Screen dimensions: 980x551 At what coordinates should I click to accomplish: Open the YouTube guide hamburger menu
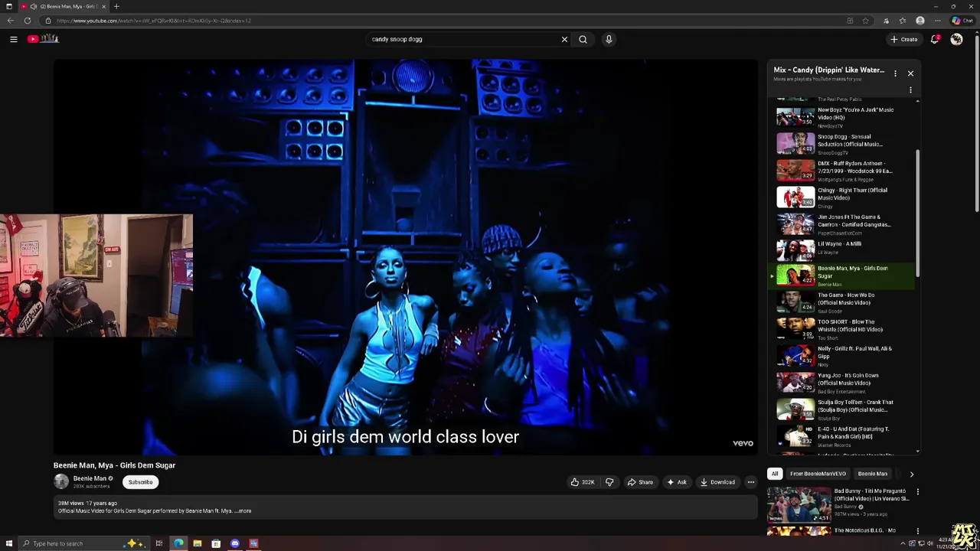[x=13, y=39]
